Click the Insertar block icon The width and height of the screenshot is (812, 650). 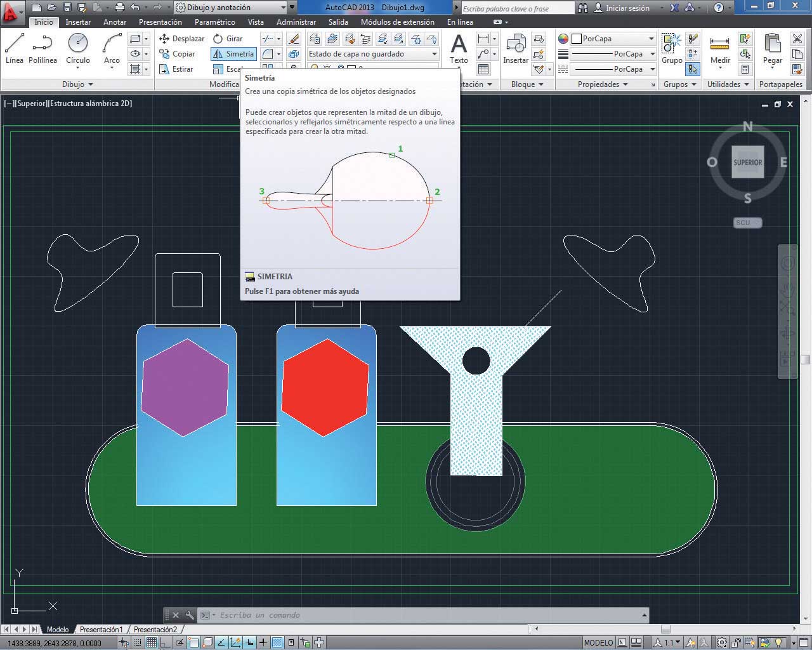[516, 49]
